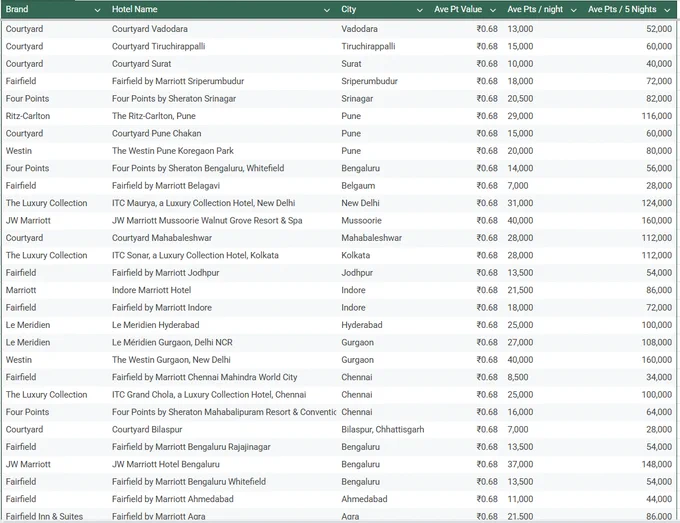Click the Courtyard Tiruchirappalli hotel name cell

click(158, 46)
